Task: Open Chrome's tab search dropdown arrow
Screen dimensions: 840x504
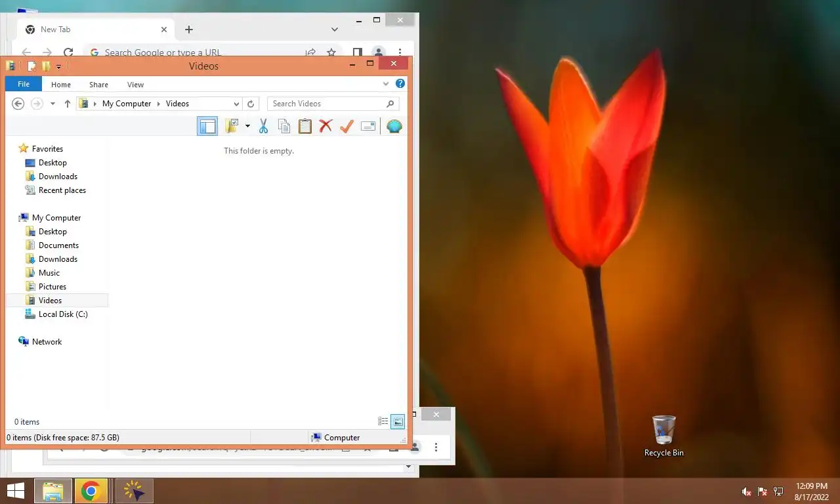Action: pos(335,30)
